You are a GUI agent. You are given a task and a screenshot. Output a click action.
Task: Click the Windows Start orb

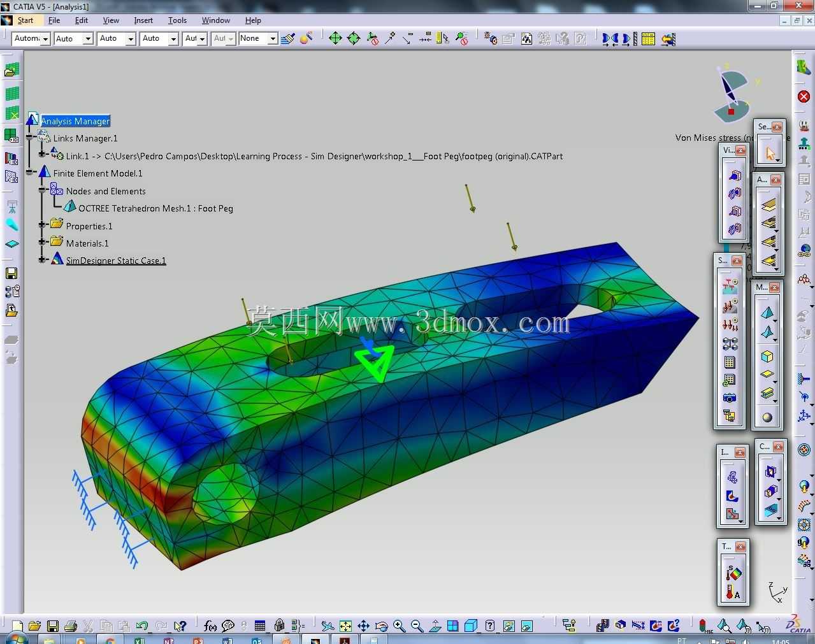point(16,639)
